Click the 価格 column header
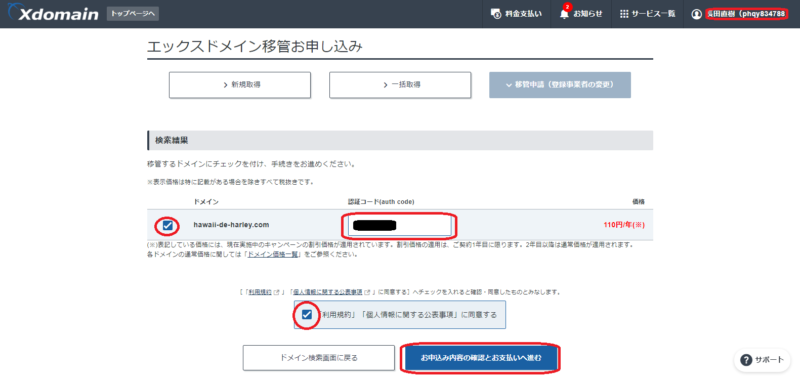Image resolution: width=800 pixels, height=378 pixels. [638, 202]
